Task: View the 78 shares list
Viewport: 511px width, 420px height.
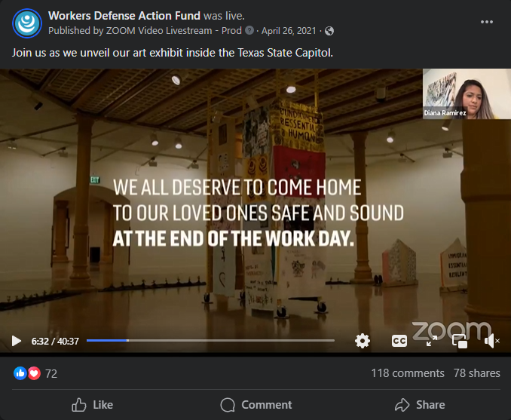Action: coord(477,373)
